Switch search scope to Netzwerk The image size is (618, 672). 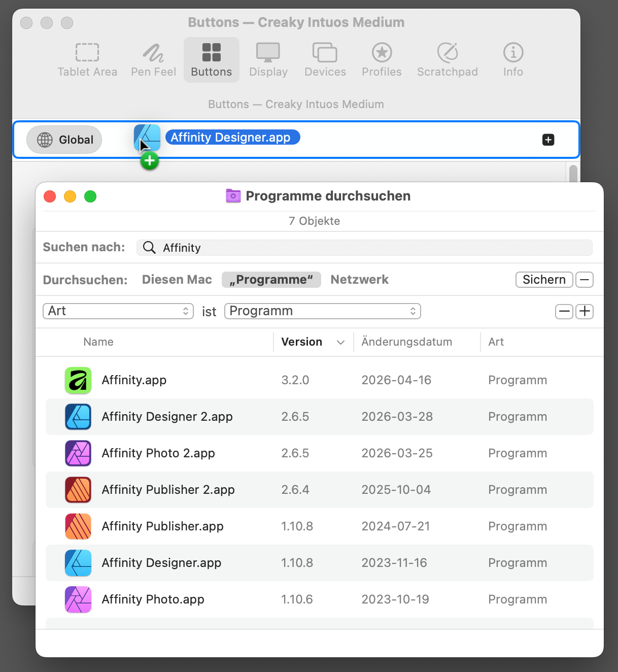pos(359,280)
